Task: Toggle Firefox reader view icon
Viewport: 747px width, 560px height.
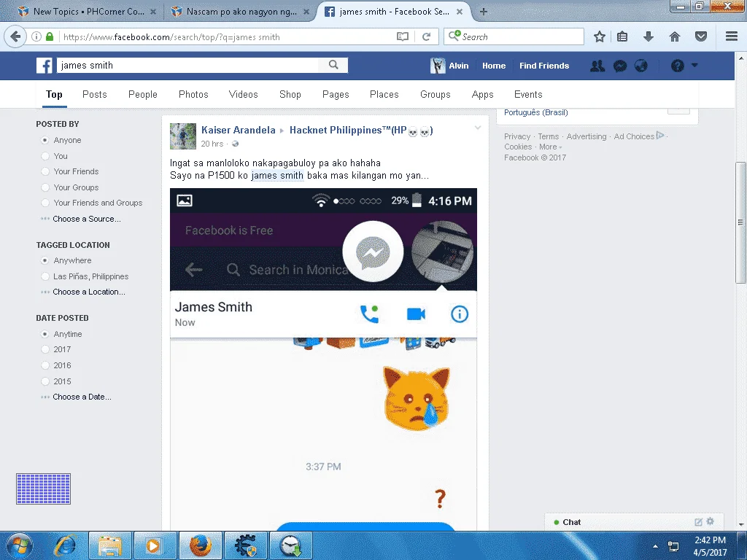Action: coord(403,36)
